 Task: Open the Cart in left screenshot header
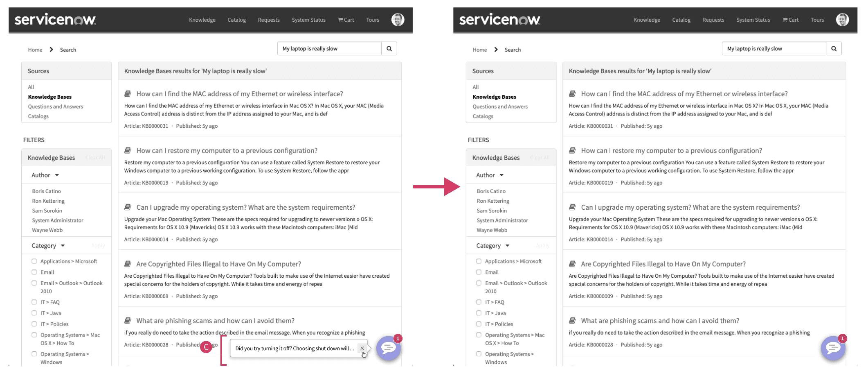point(346,20)
